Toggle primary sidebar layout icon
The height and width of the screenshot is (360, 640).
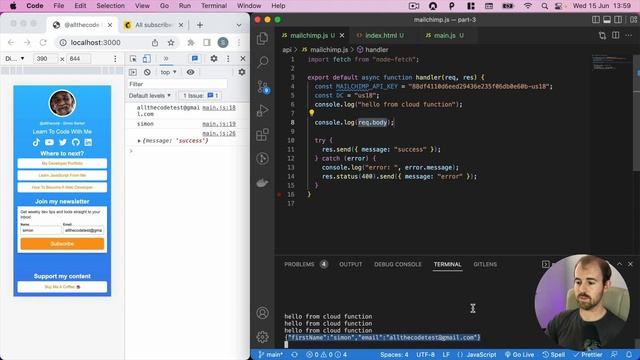coord(596,20)
